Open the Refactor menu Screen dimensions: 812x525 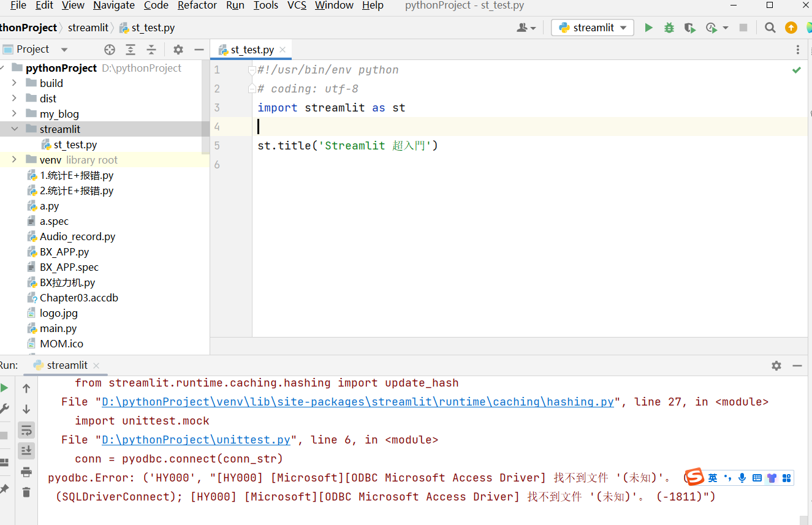pos(197,6)
